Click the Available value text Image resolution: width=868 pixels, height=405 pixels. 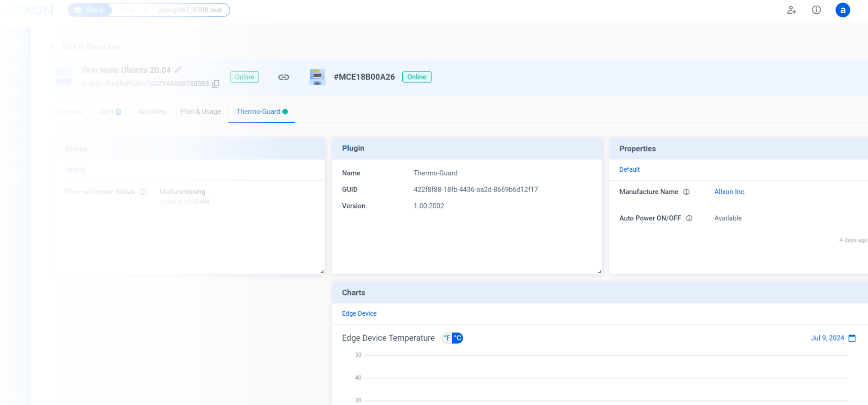[728, 218]
